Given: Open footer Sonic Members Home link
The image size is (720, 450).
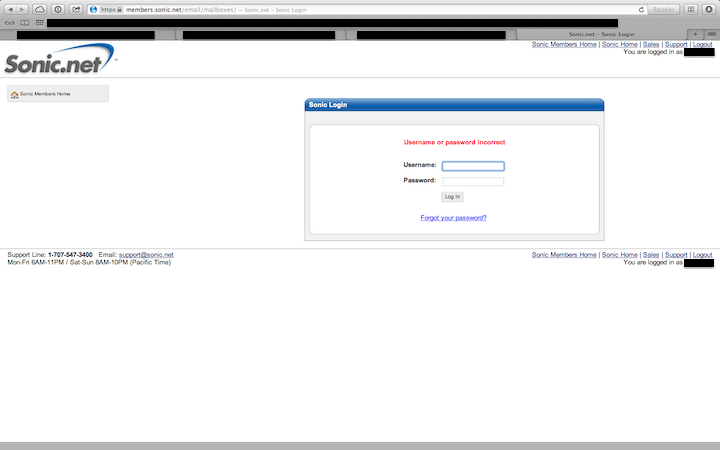Looking at the screenshot, I should pos(564,255).
